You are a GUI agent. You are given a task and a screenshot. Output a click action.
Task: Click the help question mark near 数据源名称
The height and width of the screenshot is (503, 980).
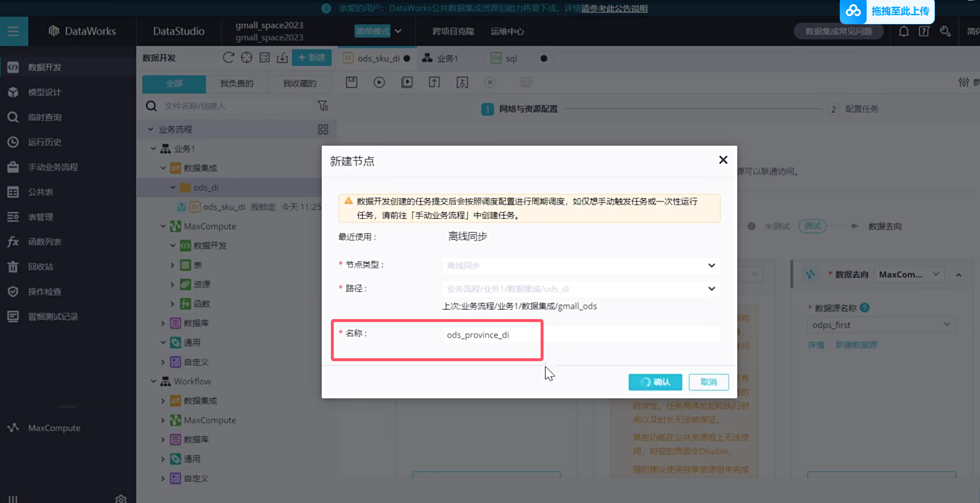865,307
